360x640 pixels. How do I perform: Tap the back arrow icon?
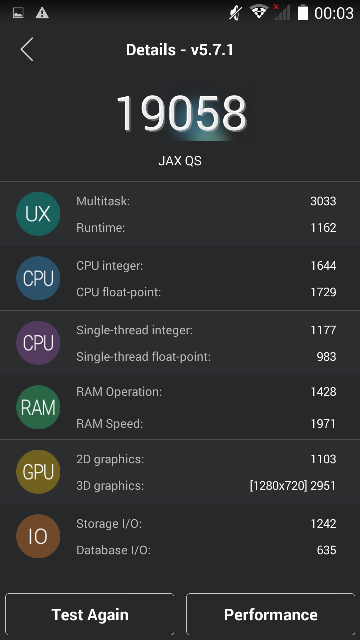[x=27, y=50]
